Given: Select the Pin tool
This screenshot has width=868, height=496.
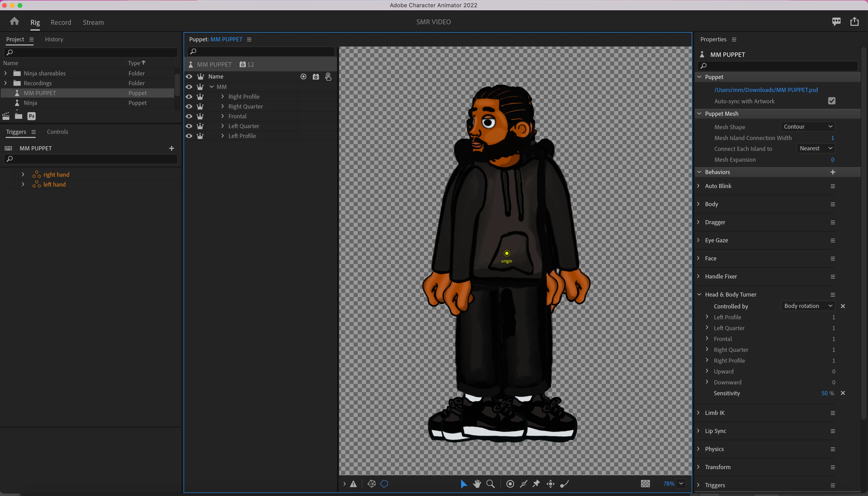Looking at the screenshot, I should click(x=536, y=484).
